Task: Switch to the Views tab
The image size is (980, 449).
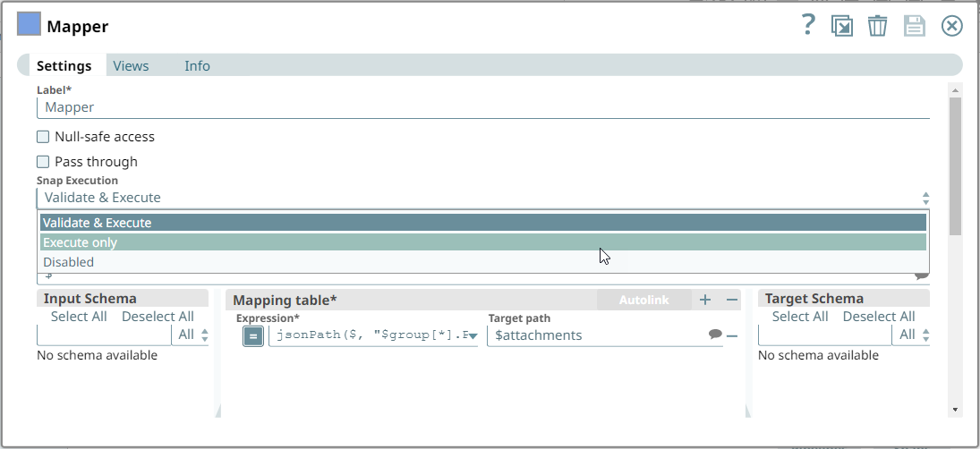Action: 131,65
